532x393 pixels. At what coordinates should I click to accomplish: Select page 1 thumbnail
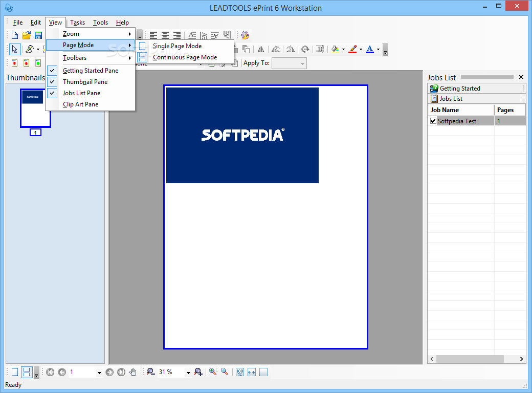tap(35, 108)
